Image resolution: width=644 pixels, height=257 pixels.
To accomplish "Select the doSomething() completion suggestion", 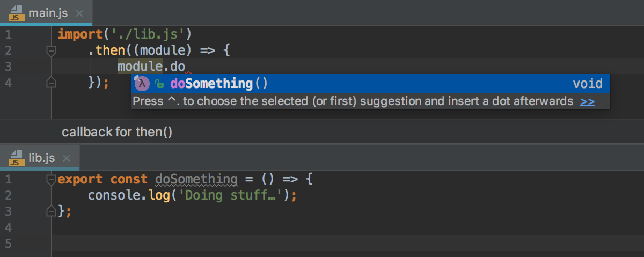I will pyautogui.click(x=218, y=84).
